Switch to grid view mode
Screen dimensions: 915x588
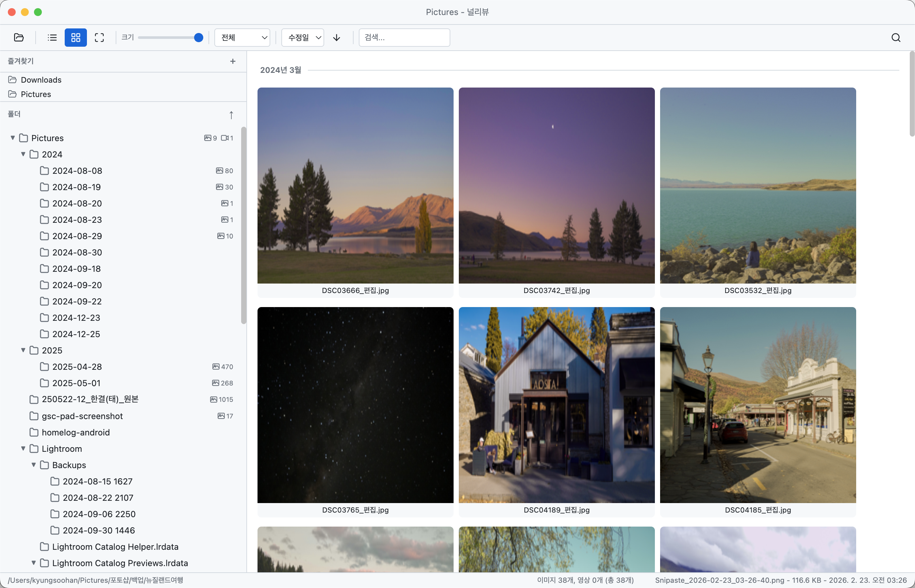(x=75, y=38)
